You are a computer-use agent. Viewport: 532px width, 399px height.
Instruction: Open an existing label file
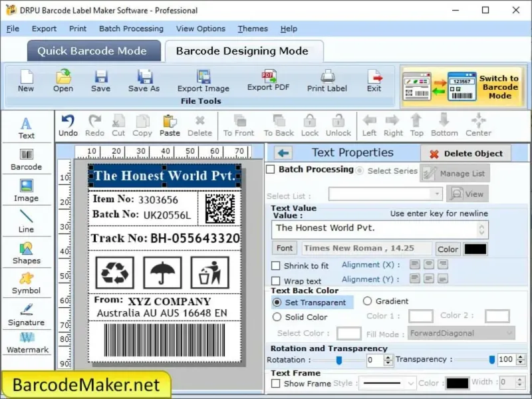pos(63,80)
